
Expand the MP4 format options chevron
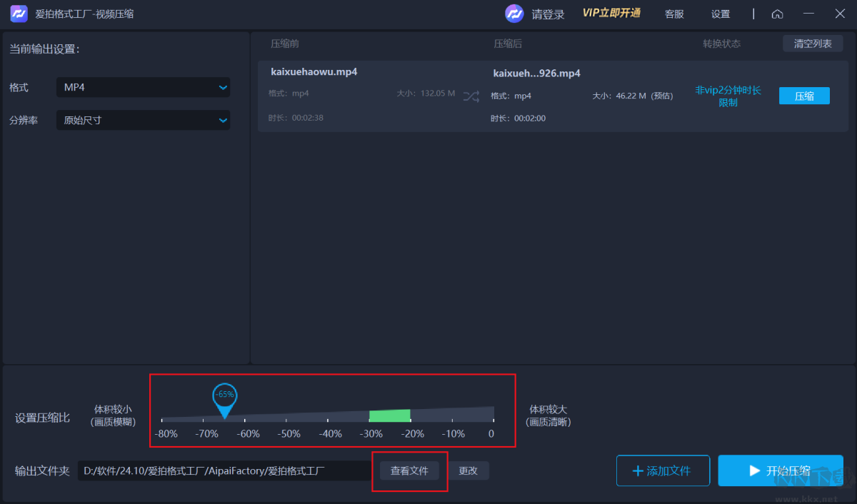coord(222,87)
